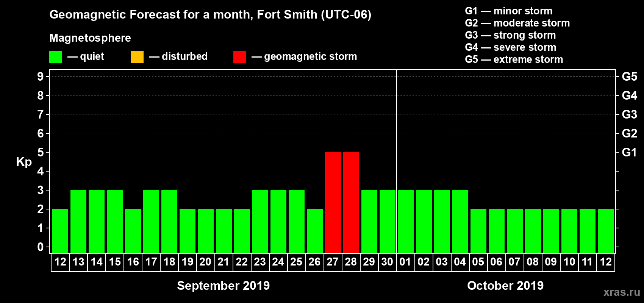Click the green bar for October 12
644x303 pixels.
point(606,231)
